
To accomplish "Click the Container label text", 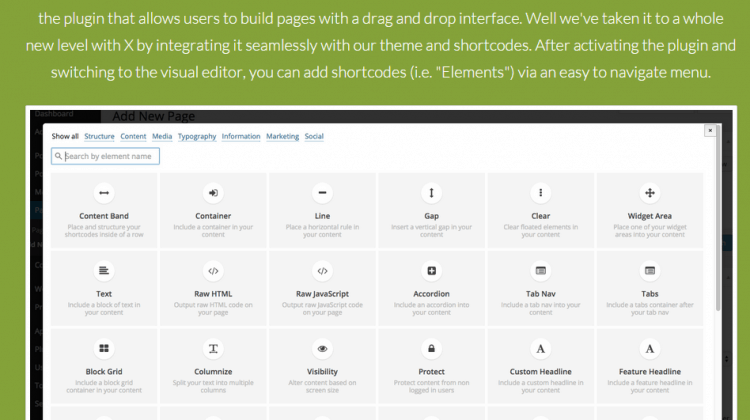I will 213,216.
